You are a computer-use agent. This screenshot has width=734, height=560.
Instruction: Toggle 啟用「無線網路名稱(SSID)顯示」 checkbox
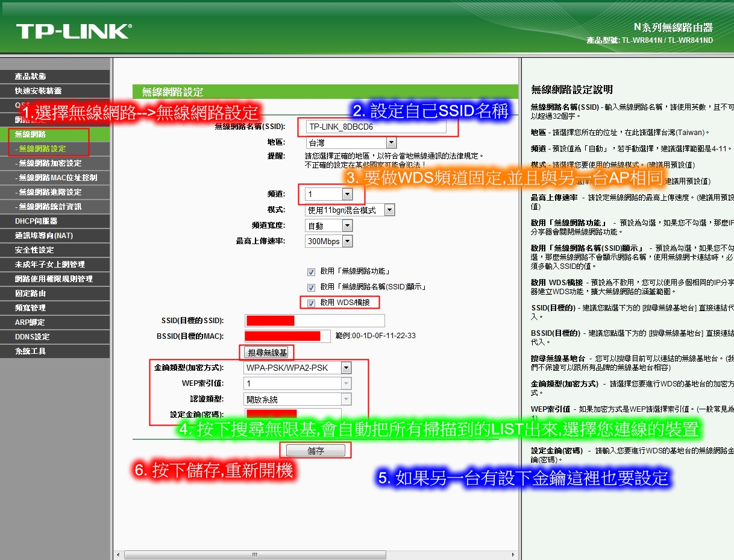(312, 288)
